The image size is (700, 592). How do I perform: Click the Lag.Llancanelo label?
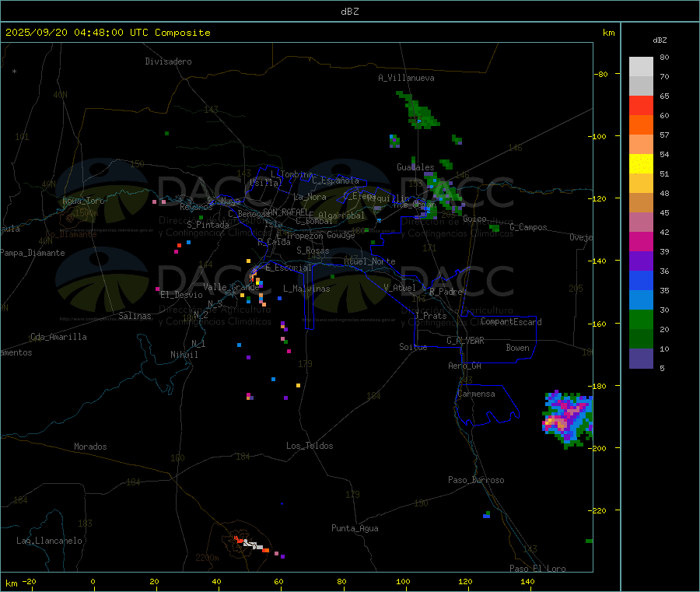point(49,541)
